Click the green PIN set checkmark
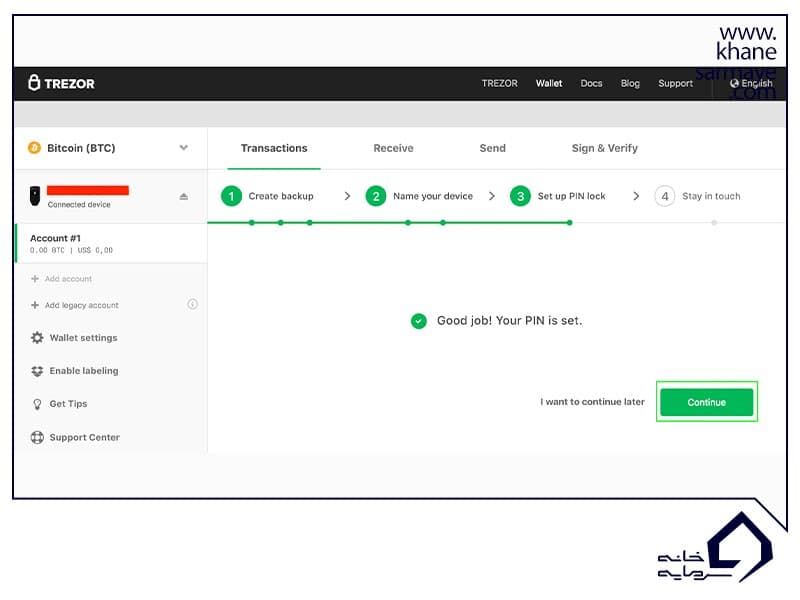 coord(419,321)
